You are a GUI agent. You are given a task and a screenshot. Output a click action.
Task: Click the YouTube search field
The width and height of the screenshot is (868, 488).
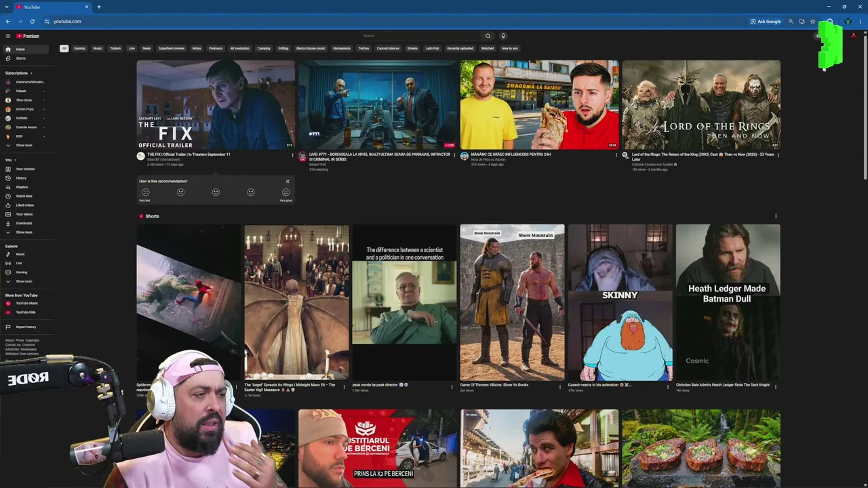(x=420, y=36)
